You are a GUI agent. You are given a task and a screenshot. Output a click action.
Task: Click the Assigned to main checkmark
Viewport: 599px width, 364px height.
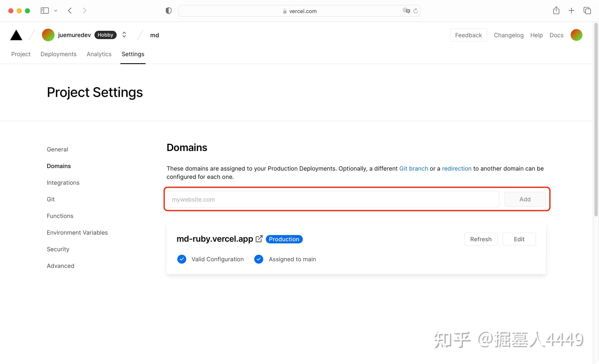[x=258, y=259]
